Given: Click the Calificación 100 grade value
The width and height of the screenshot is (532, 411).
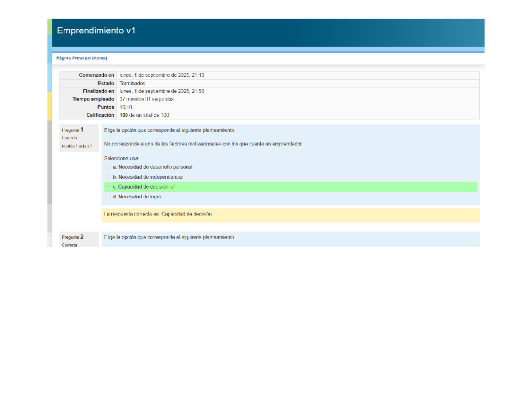Looking at the screenshot, I should click(144, 115).
